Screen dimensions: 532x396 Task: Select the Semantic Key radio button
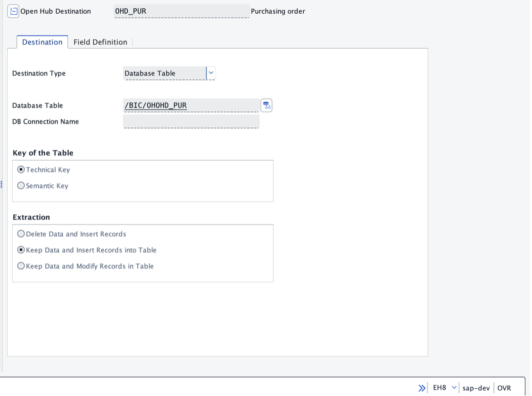21,186
